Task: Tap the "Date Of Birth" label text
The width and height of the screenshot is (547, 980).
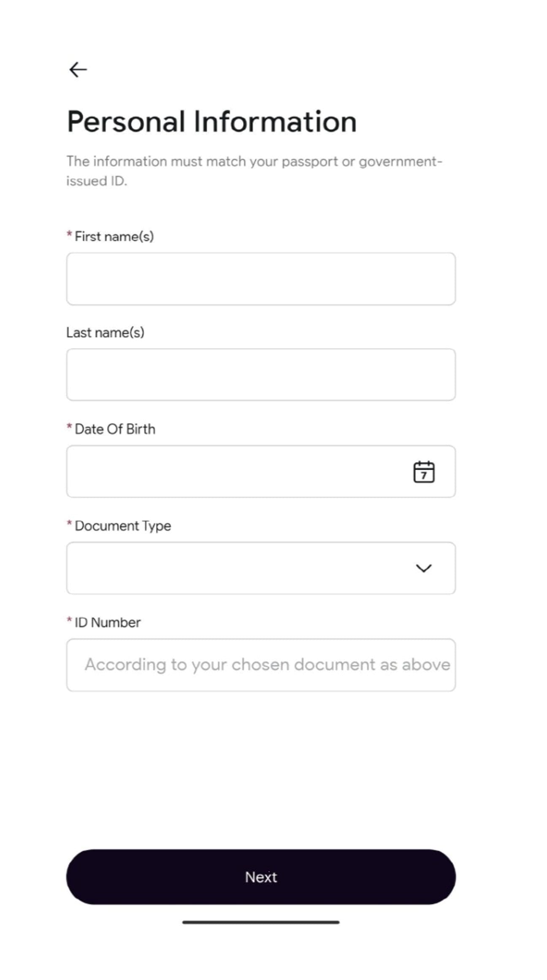Action: point(115,429)
